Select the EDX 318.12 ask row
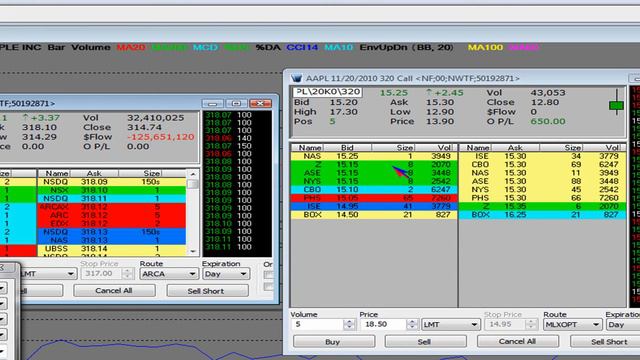This screenshot has height=360, width=640. pos(112,224)
